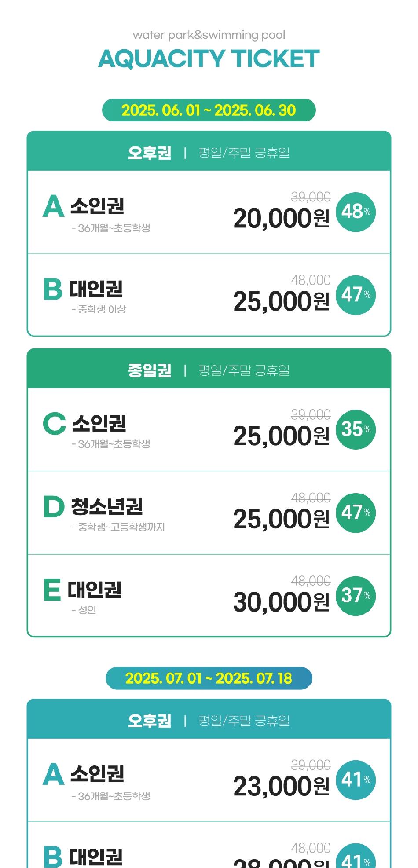Click the 47% badge for ticket D 청소년권
This screenshot has width=418, height=868.
[356, 513]
